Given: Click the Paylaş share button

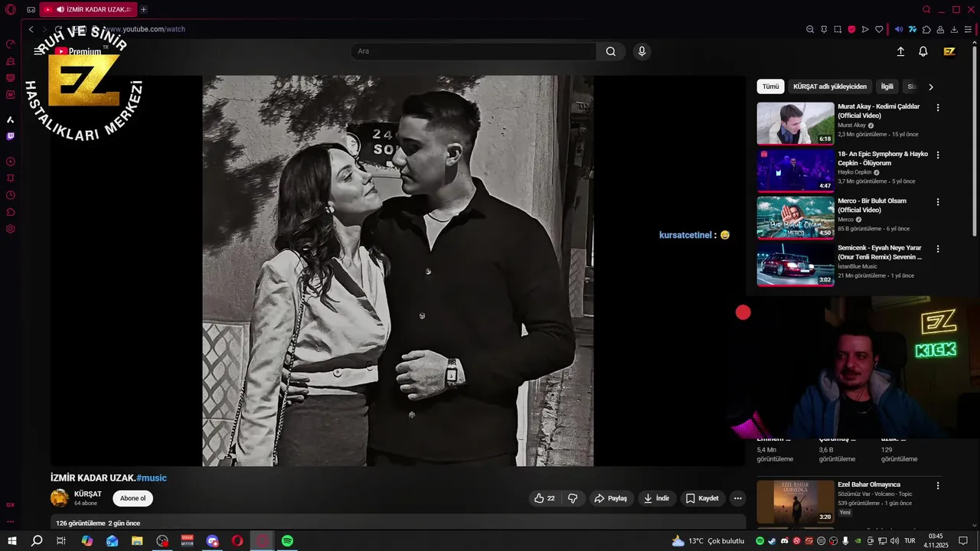Looking at the screenshot, I should (611, 498).
